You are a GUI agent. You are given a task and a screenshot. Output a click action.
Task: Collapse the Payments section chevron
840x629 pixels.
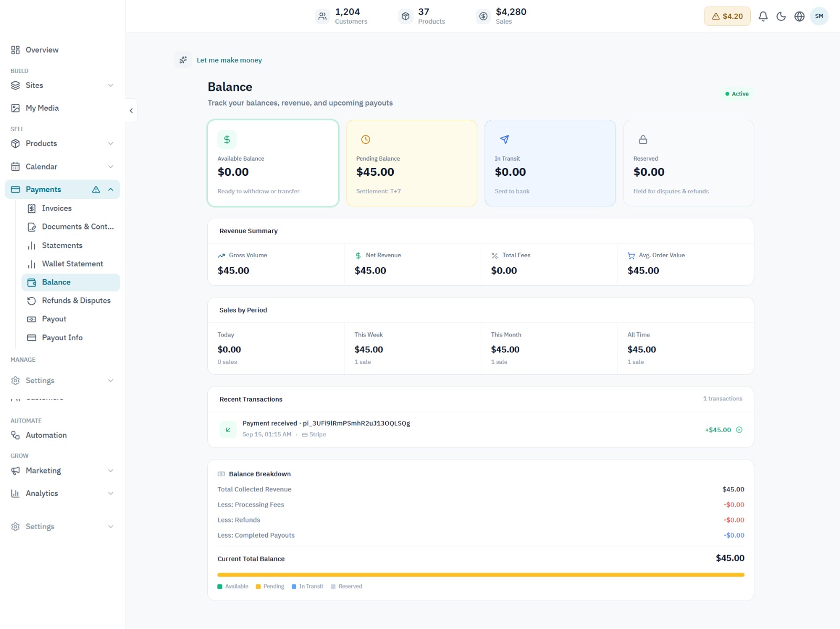(111, 190)
